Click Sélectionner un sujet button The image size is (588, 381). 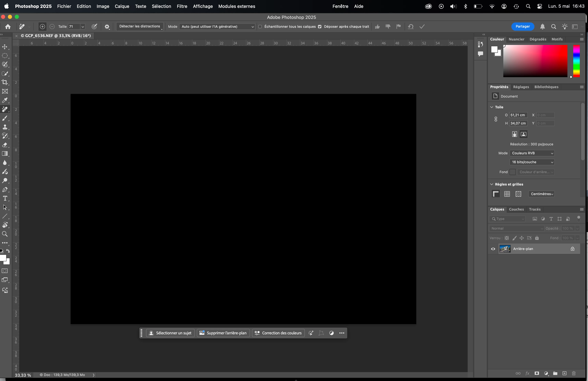tap(170, 333)
